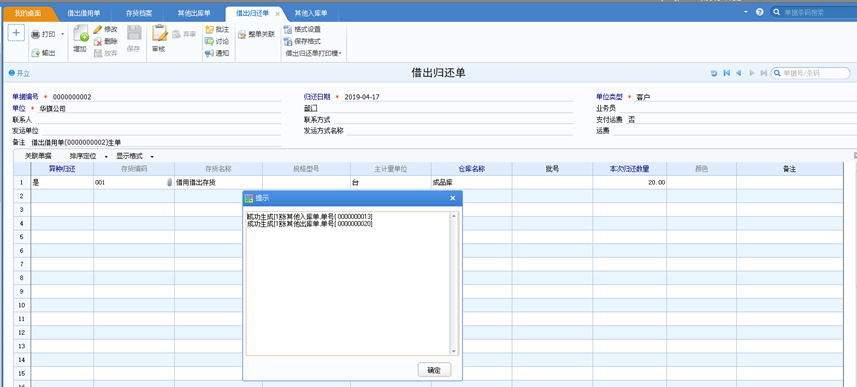The width and height of the screenshot is (857, 387).
Task: Click the 保存格式 save format icon
Action: [288, 41]
